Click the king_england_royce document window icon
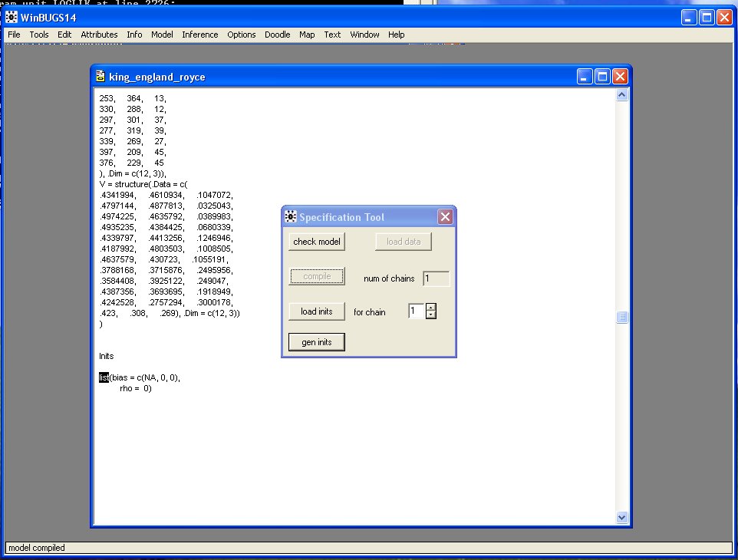 tap(100, 77)
